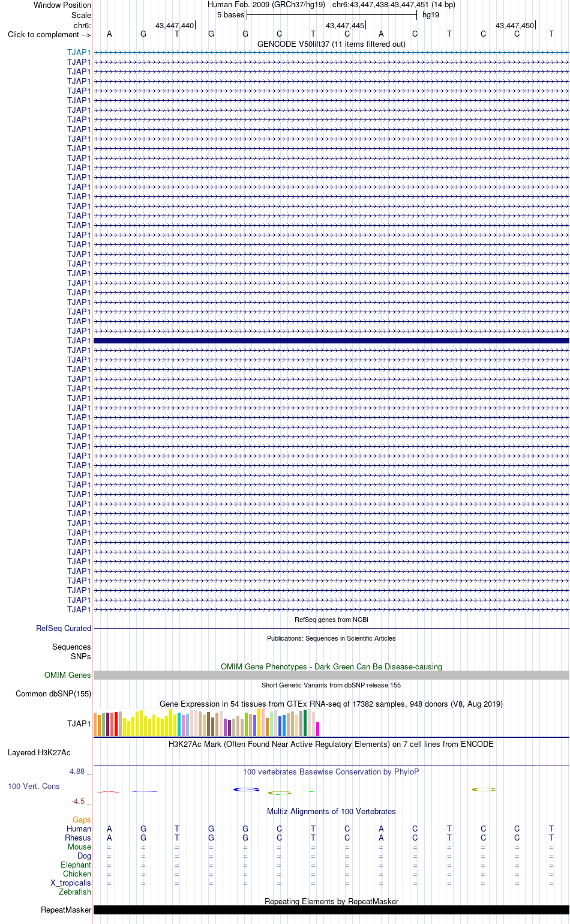Click the 'Elephant' alignment row label
The image size is (570, 924).
point(76,865)
